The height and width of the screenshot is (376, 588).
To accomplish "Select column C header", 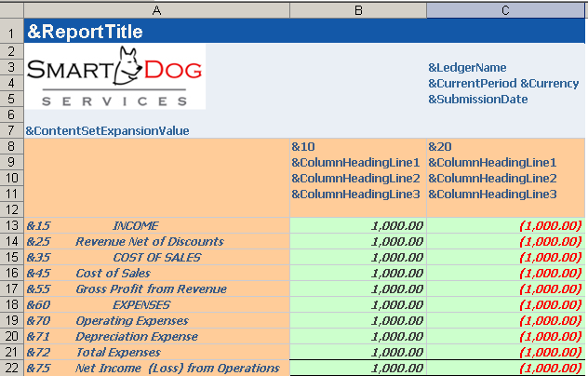I will coord(505,10).
